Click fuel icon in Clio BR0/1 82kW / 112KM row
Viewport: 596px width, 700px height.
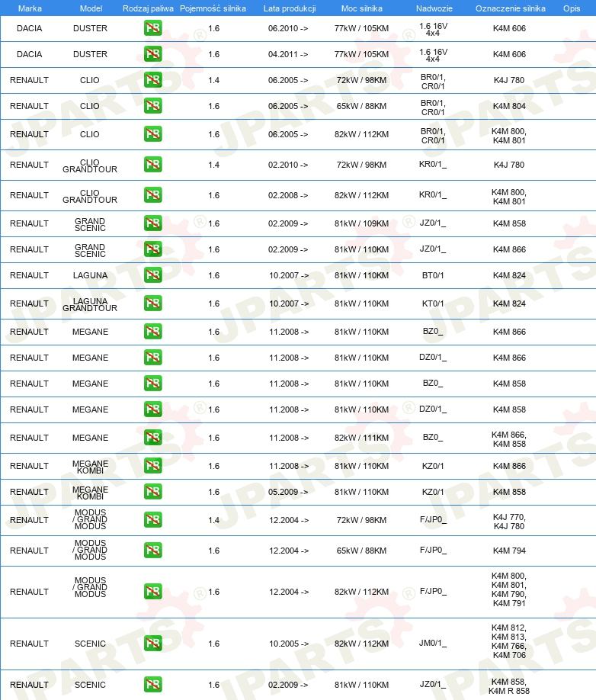tap(153, 134)
